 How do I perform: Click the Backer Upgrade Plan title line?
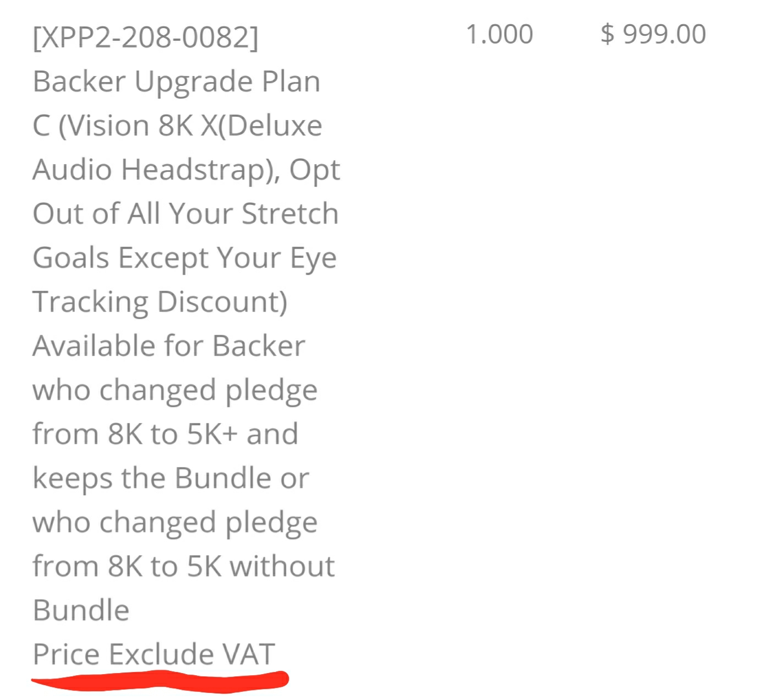click(176, 82)
